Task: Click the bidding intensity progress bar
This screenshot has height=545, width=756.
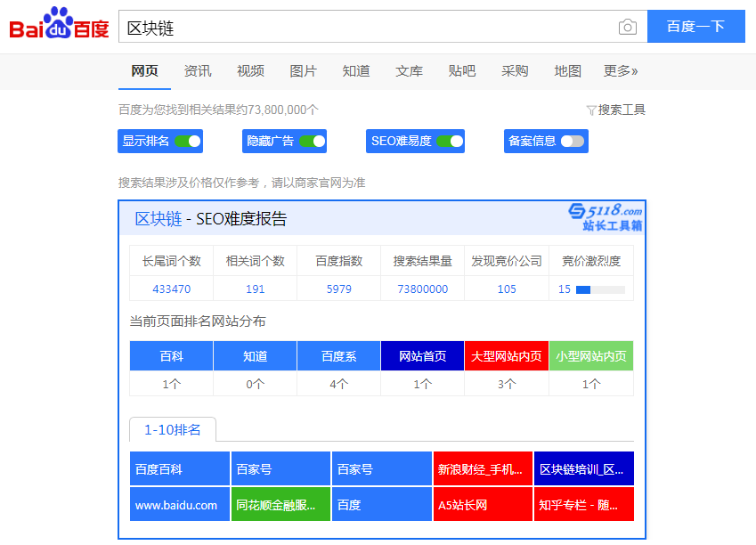Action: pyautogui.click(x=601, y=289)
